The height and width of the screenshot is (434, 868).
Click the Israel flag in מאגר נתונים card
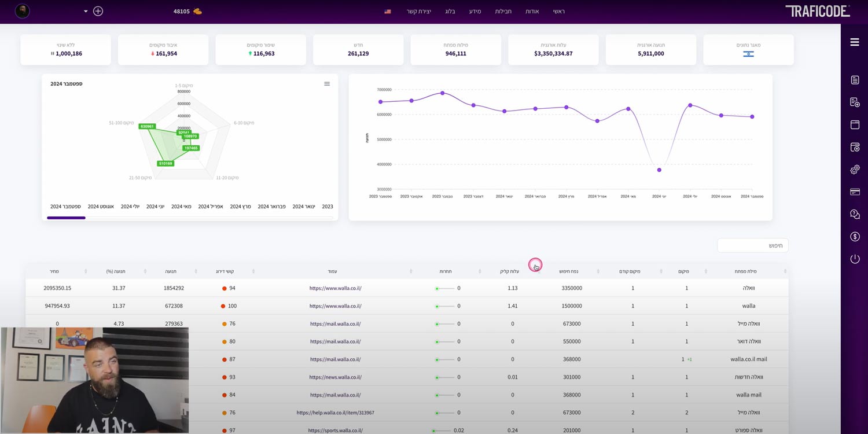[748, 54]
